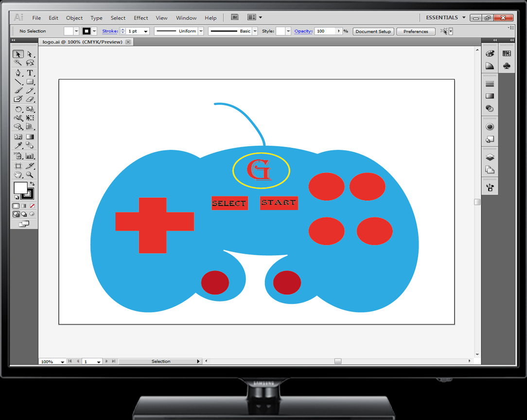Set fill to None in toolbox
This screenshot has width=527, height=420.
32,206
